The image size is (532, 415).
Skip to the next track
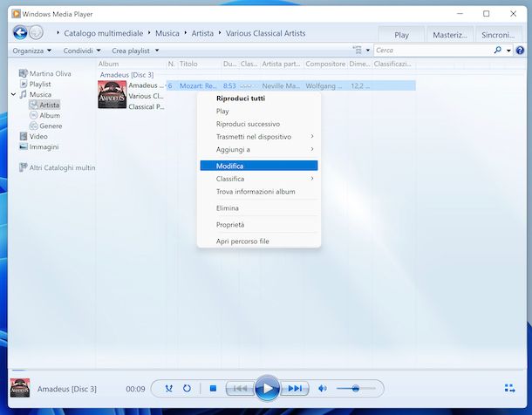point(295,388)
